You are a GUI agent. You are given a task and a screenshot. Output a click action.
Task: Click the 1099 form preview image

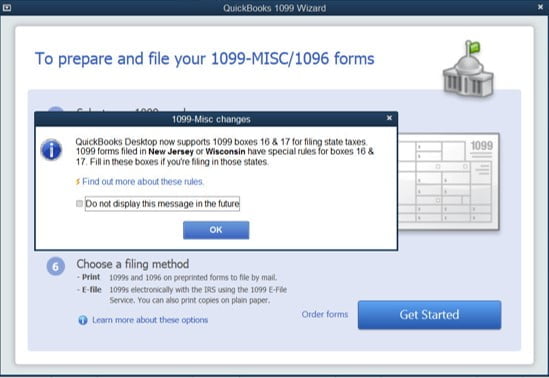pyautogui.click(x=449, y=181)
